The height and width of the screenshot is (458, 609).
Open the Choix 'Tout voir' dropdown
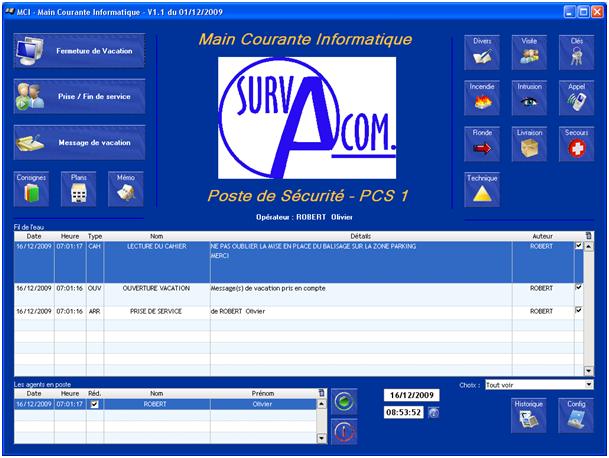tap(539, 385)
